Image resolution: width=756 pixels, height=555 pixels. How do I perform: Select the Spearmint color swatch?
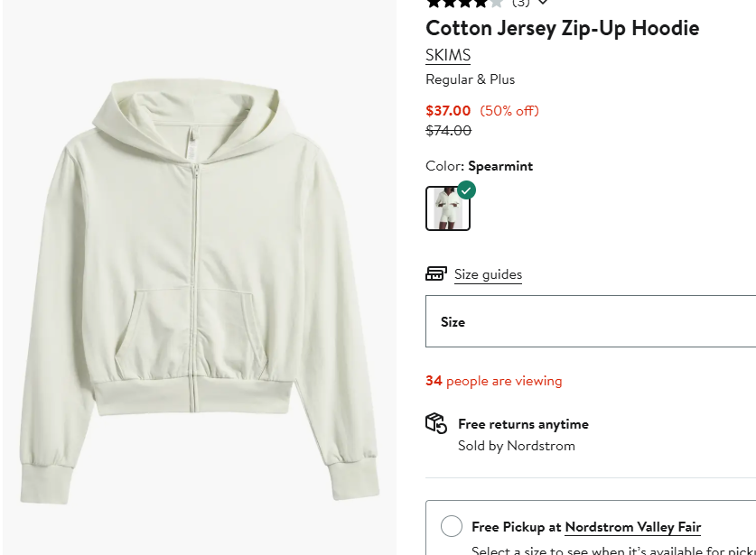pos(448,208)
